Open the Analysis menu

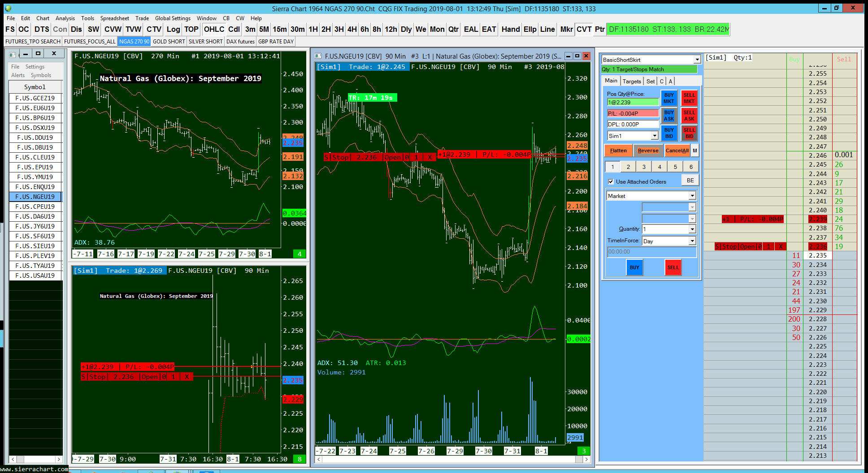[x=65, y=18]
